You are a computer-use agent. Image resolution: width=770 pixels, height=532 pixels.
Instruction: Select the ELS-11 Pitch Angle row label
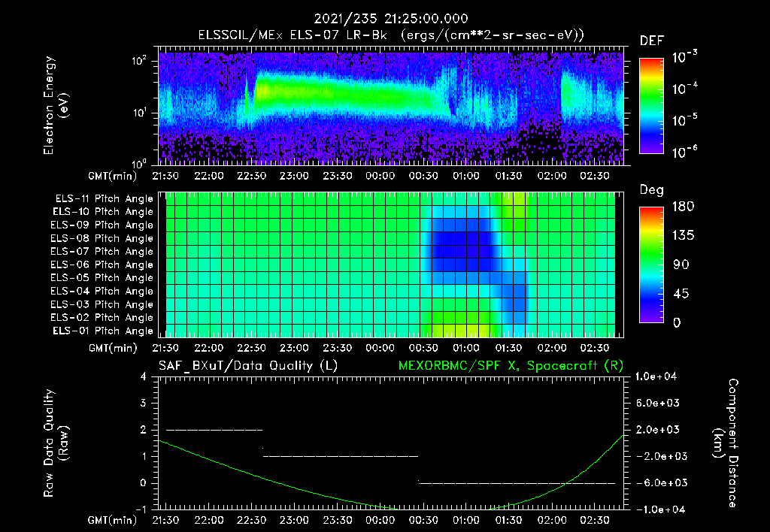click(104, 199)
